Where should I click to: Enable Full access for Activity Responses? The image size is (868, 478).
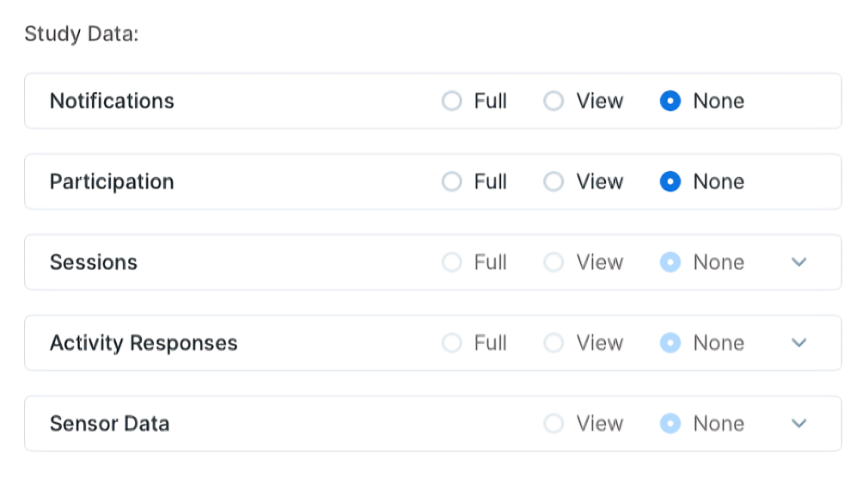click(452, 344)
